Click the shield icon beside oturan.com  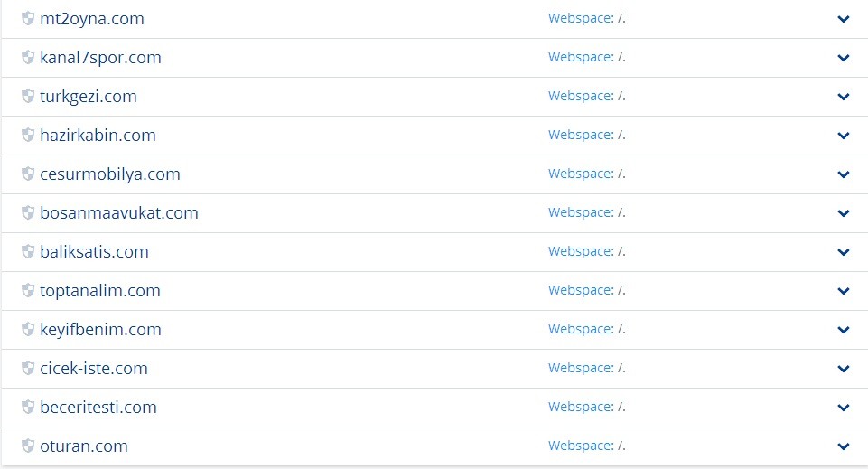(x=28, y=446)
